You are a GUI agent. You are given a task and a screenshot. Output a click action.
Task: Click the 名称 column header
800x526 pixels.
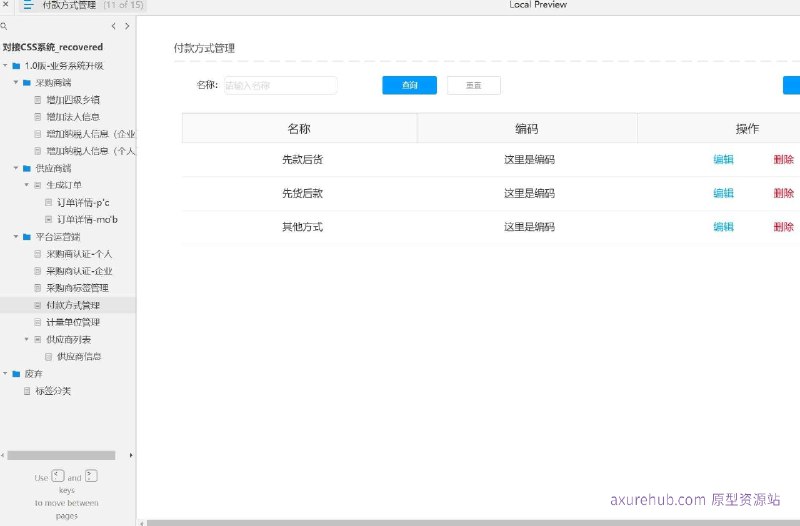(299, 129)
